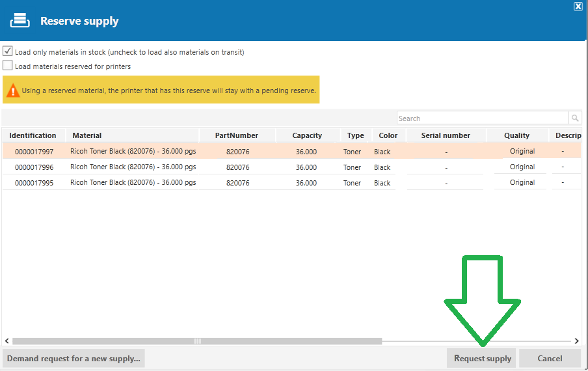Click the PartNumber column header
The width and height of the screenshot is (588, 371).
(x=237, y=135)
